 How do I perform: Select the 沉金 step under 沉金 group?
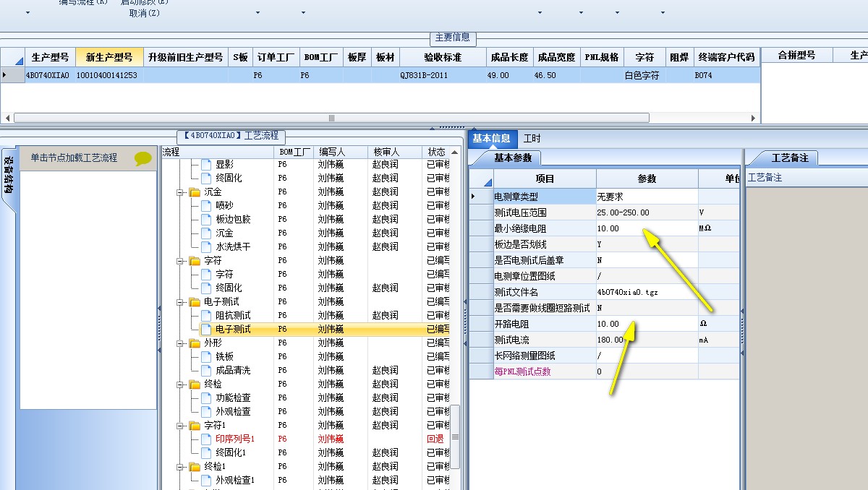tap(224, 233)
